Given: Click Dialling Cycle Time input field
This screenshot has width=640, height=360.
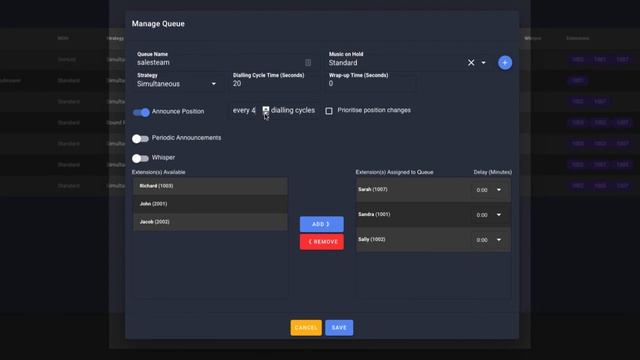Looking at the screenshot, I should coord(273,84).
